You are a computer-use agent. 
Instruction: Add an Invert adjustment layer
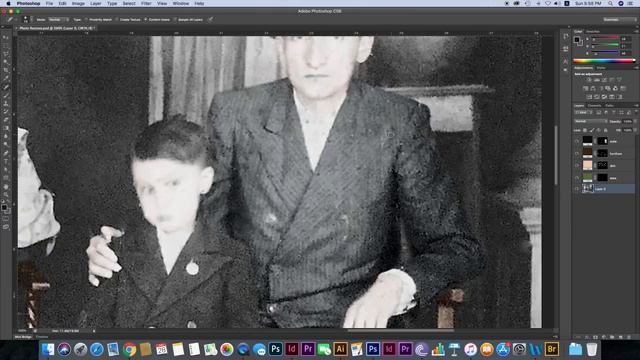(x=589, y=97)
